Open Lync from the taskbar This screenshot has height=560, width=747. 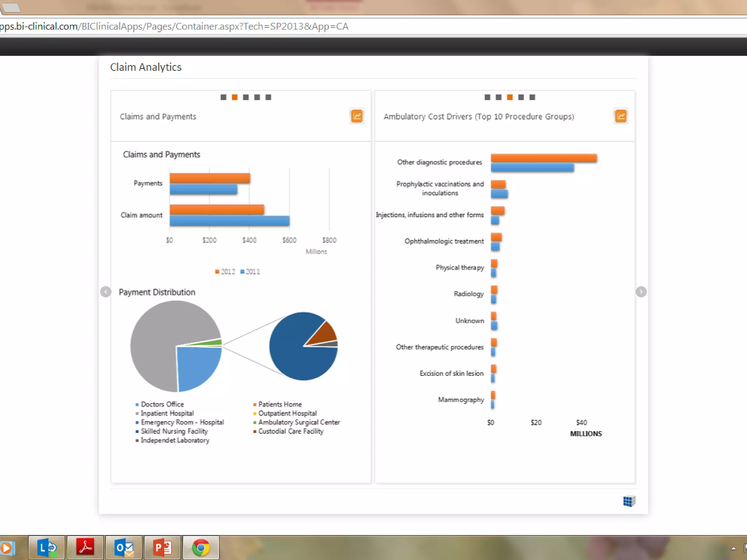click(x=47, y=548)
